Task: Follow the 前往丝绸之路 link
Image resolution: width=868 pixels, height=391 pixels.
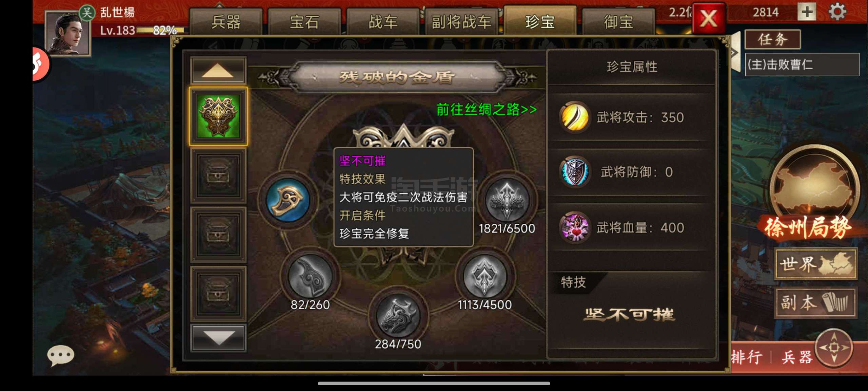Action: pos(487,109)
